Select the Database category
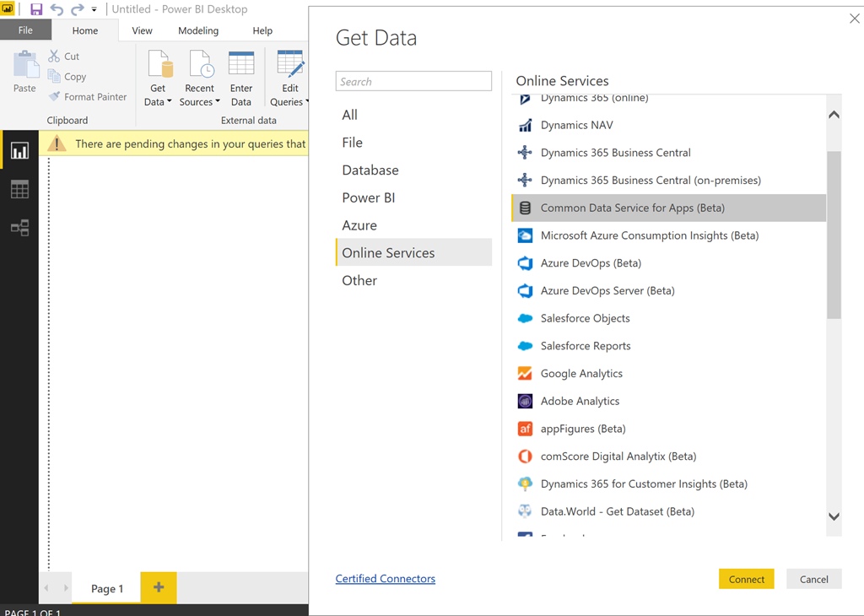This screenshot has height=616, width=864. tap(370, 170)
